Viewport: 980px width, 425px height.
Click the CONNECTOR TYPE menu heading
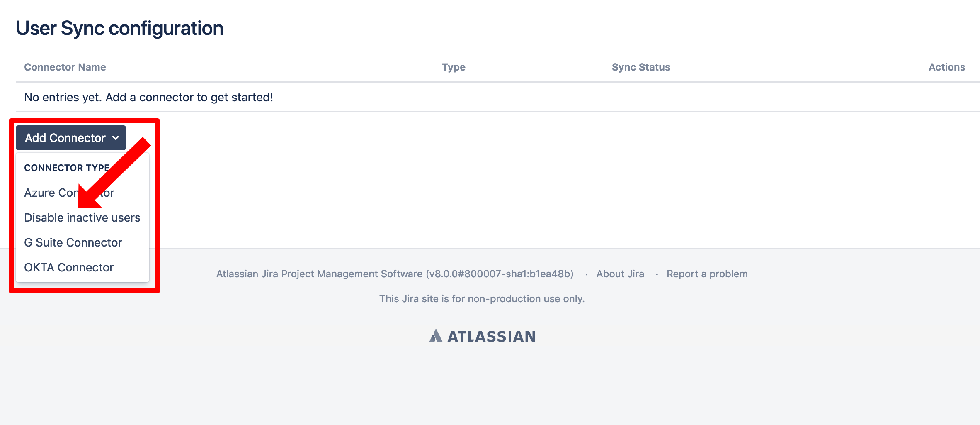click(66, 168)
